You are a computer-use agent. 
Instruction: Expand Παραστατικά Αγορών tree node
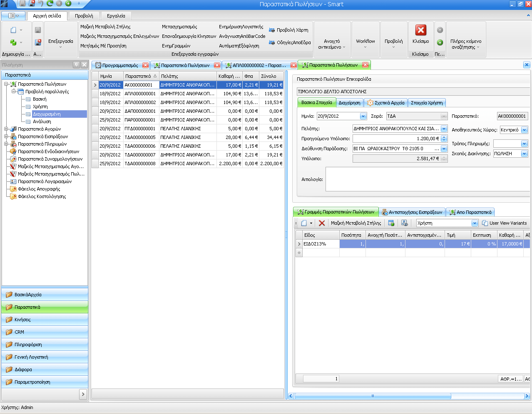[x=6, y=129]
